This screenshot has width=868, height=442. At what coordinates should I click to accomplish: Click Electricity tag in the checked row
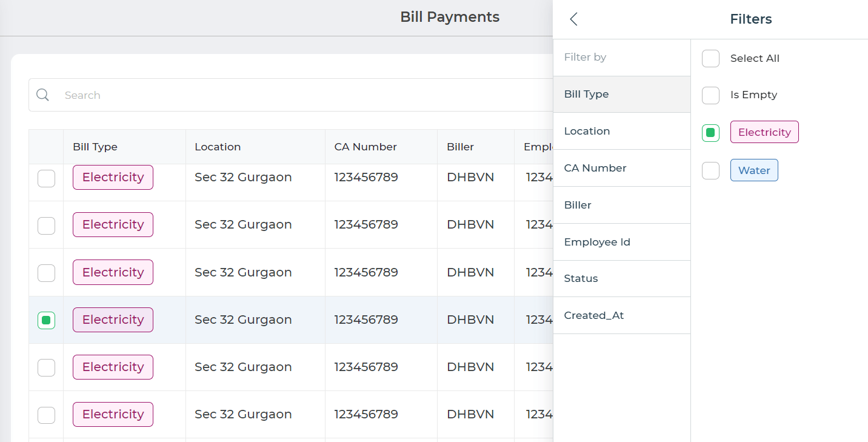point(113,320)
